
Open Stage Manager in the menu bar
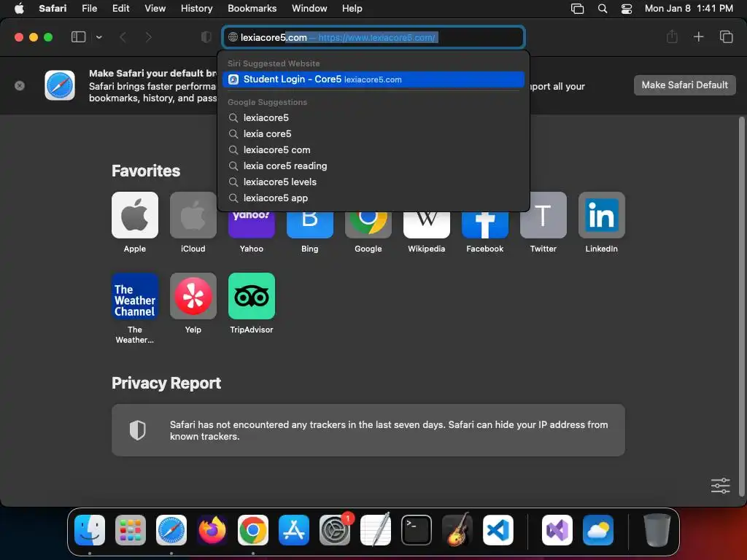coord(578,8)
